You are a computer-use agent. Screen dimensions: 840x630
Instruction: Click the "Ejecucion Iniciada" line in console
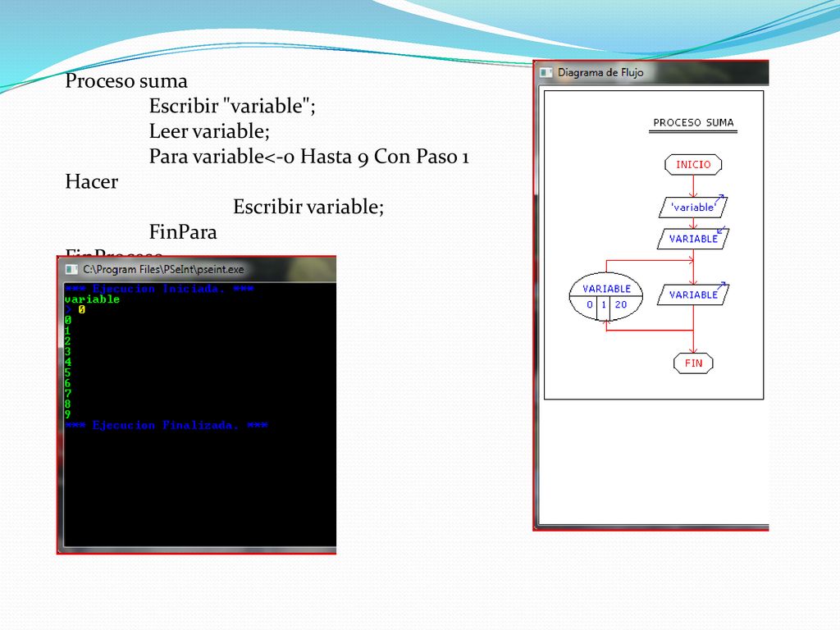[159, 289]
